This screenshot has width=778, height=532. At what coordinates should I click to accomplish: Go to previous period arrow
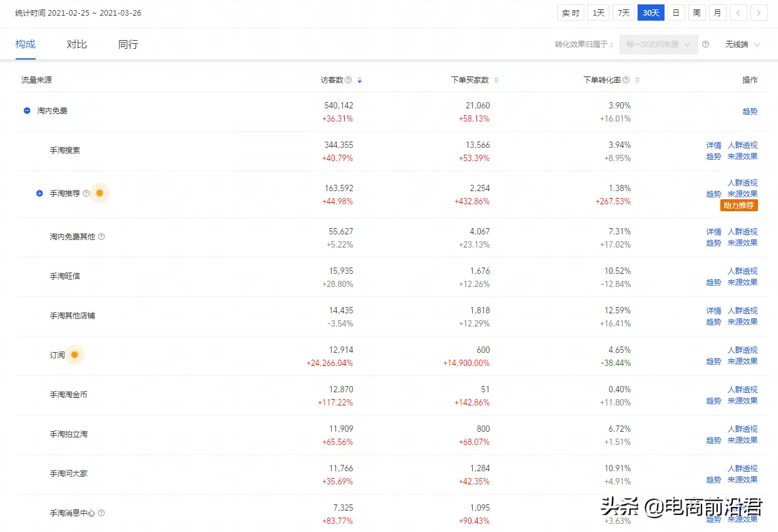coord(739,13)
